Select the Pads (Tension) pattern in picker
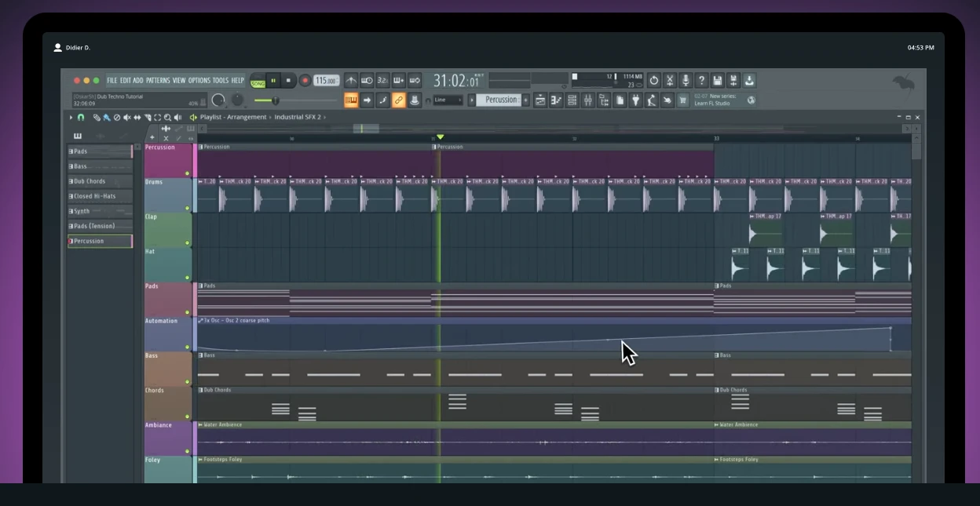This screenshot has height=506, width=980. point(100,226)
